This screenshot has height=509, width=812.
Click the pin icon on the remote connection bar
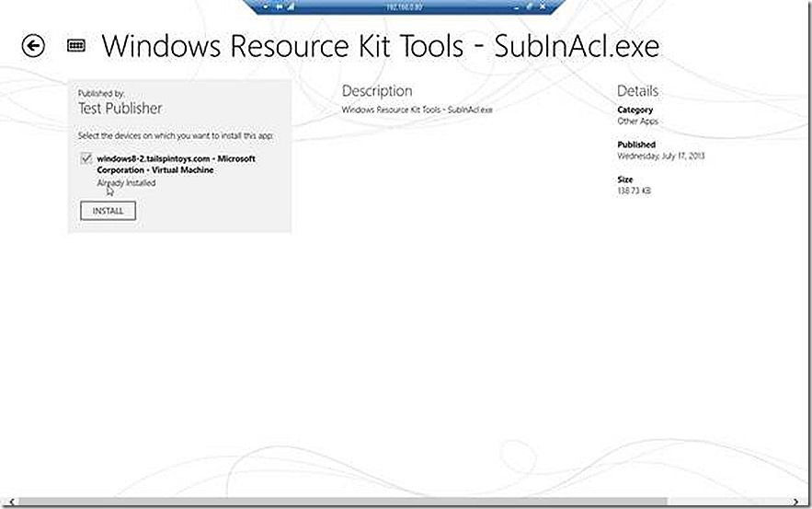(x=280, y=7)
